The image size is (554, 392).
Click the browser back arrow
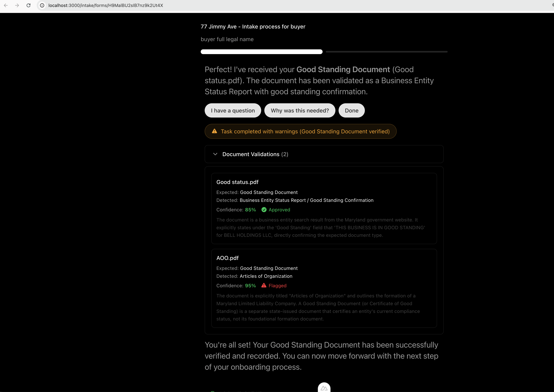pyautogui.click(x=6, y=5)
